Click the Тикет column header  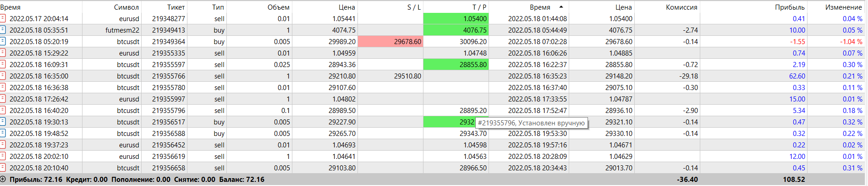[x=176, y=7]
